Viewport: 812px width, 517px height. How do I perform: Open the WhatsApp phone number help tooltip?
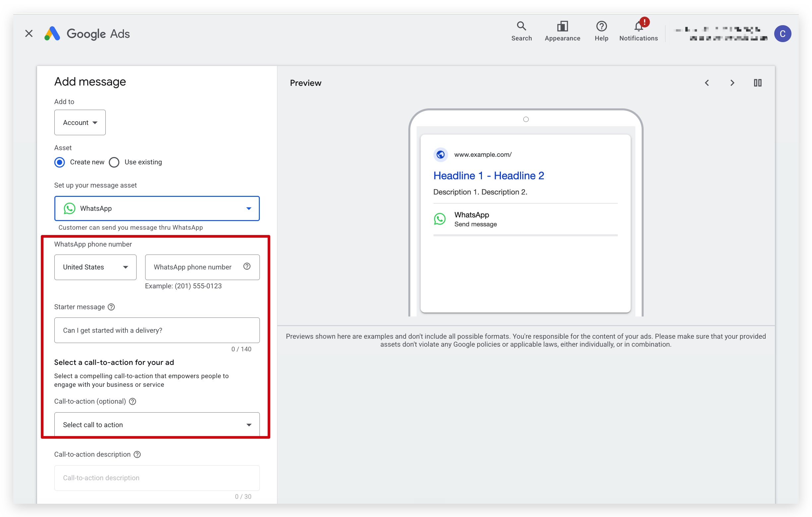point(247,266)
